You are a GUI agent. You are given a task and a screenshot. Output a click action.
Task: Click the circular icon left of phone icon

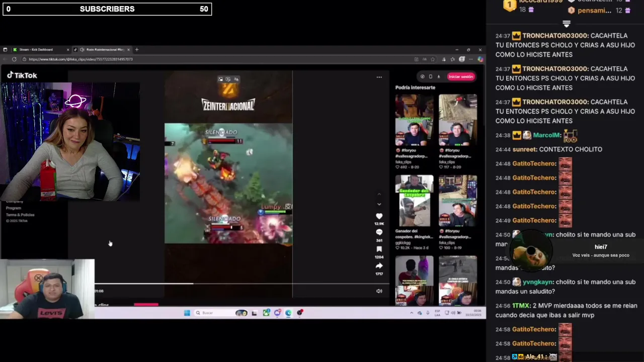point(422,76)
